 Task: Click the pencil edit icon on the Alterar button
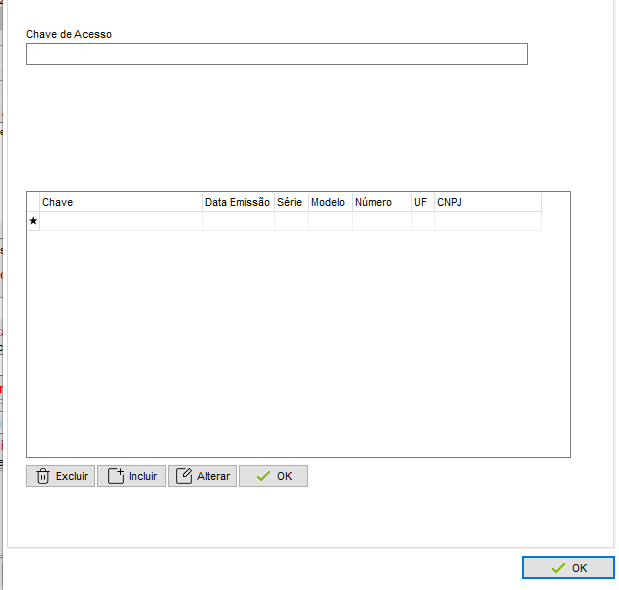click(x=184, y=476)
